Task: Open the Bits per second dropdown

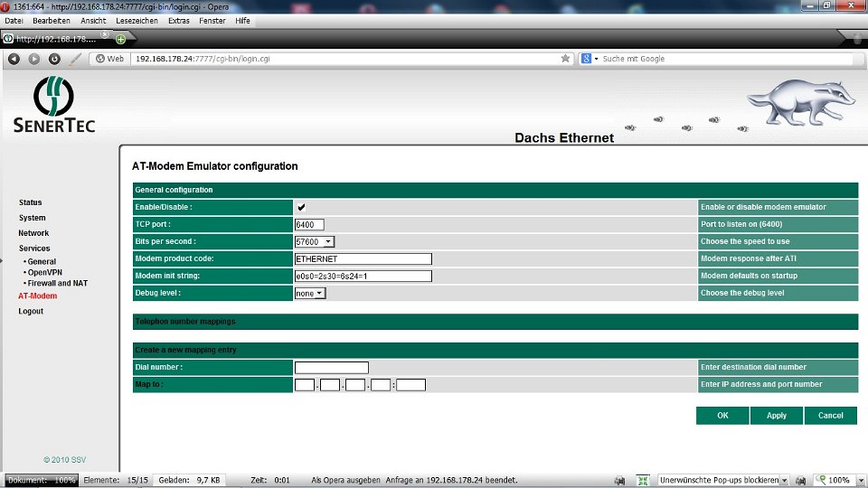Action: coord(315,241)
